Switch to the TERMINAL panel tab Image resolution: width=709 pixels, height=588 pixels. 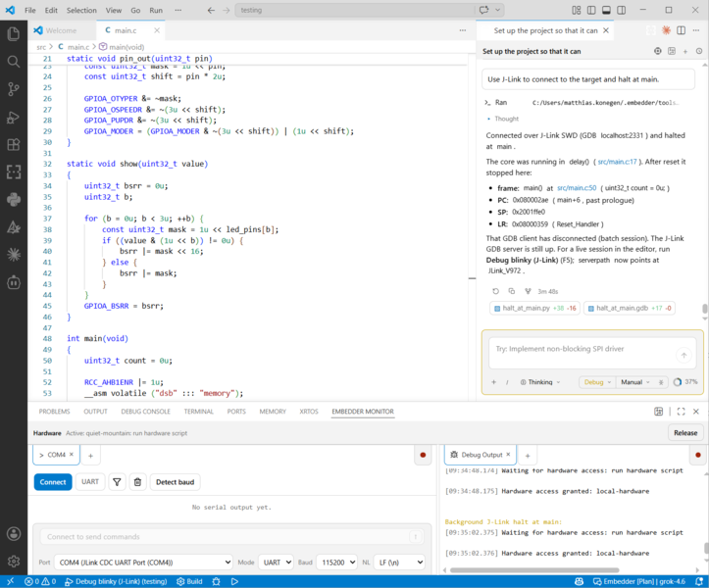pos(198,412)
